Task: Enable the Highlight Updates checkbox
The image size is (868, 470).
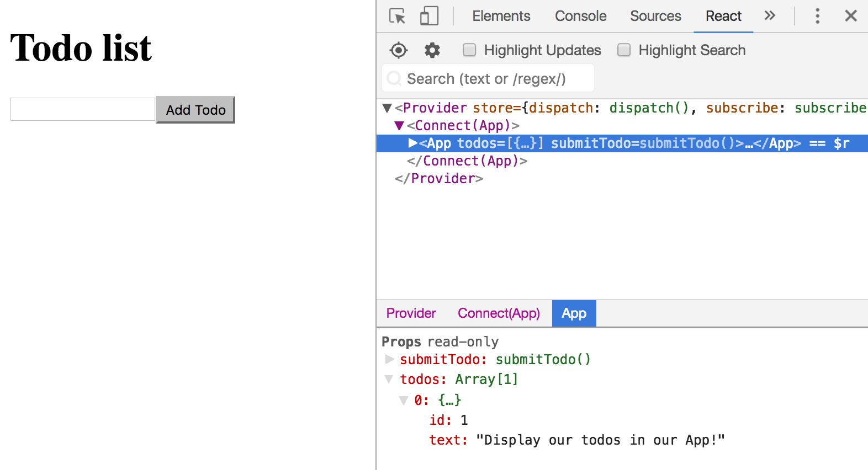Action: pos(469,50)
